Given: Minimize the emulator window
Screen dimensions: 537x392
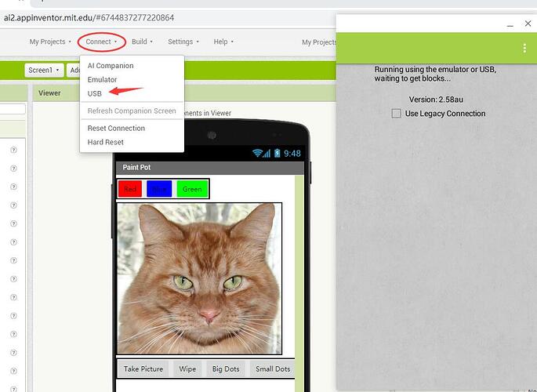Looking at the screenshot, I should point(510,25).
